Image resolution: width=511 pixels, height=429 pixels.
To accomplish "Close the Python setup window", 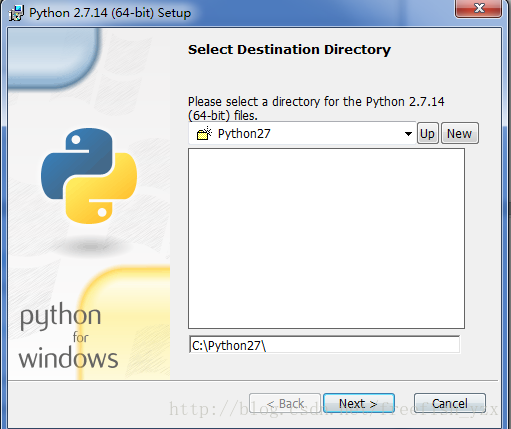I will pyautogui.click(x=478, y=8).
